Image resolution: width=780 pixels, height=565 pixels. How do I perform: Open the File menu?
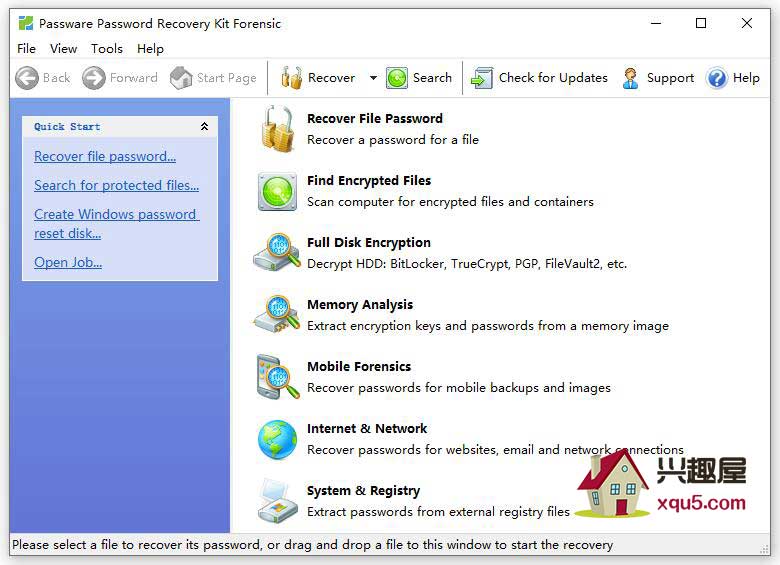coord(26,49)
